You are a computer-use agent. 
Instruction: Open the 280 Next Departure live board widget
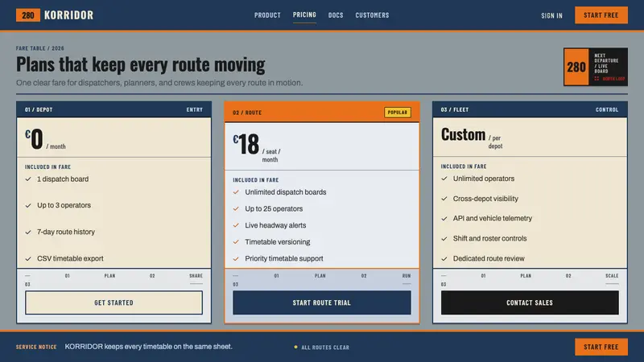(596, 67)
